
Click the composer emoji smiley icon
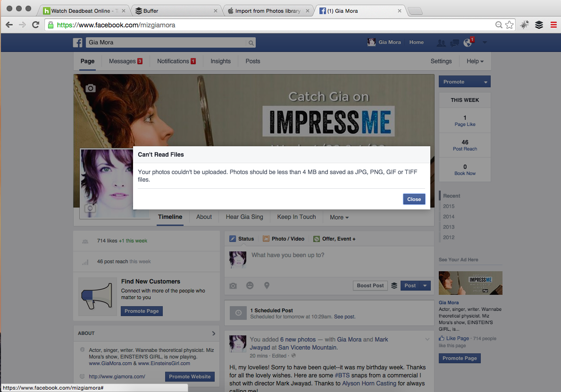(250, 285)
